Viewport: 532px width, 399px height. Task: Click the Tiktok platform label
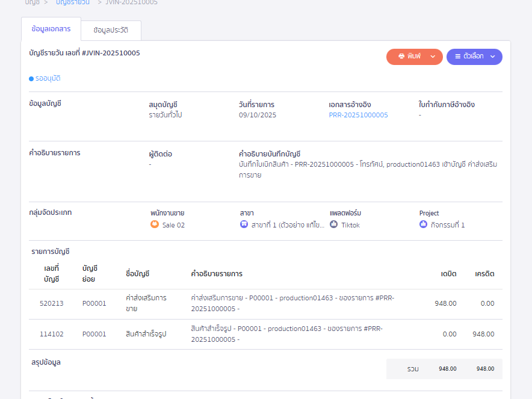pyautogui.click(x=350, y=225)
